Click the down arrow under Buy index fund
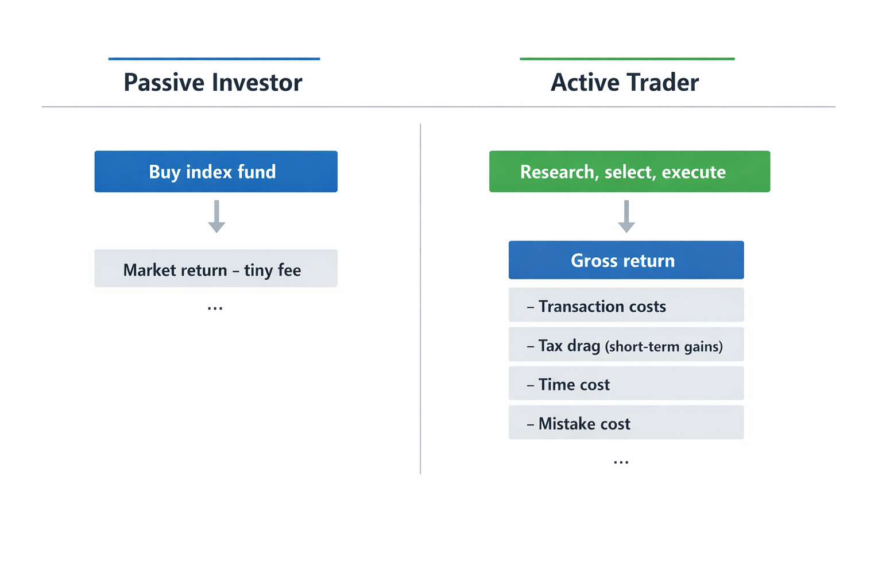 pos(216,216)
